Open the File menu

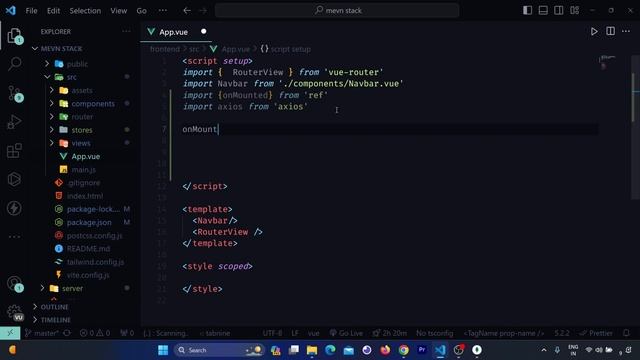click(31, 11)
